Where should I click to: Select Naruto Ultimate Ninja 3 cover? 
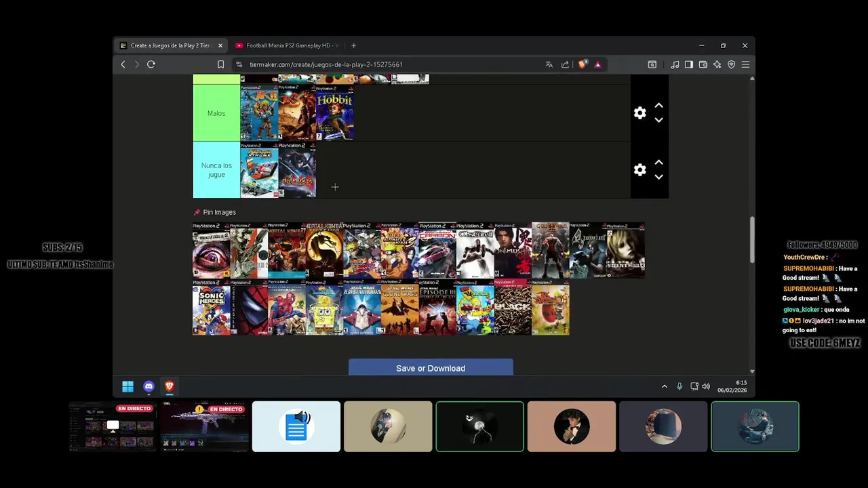[399, 251]
